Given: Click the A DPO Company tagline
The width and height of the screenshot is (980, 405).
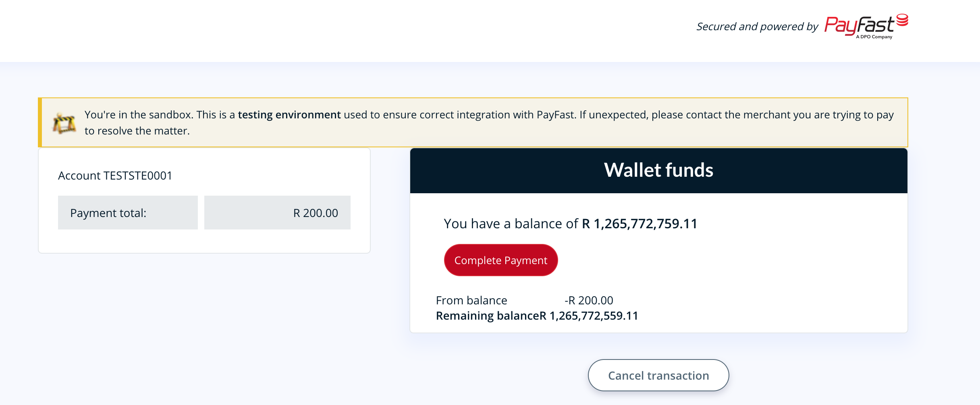Looking at the screenshot, I should [874, 37].
